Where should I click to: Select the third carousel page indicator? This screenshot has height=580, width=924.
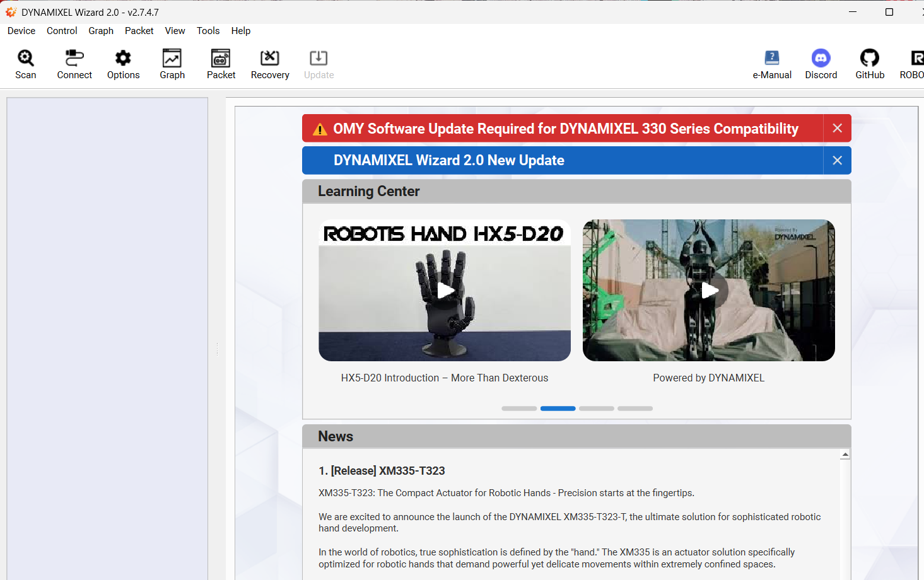coord(597,409)
